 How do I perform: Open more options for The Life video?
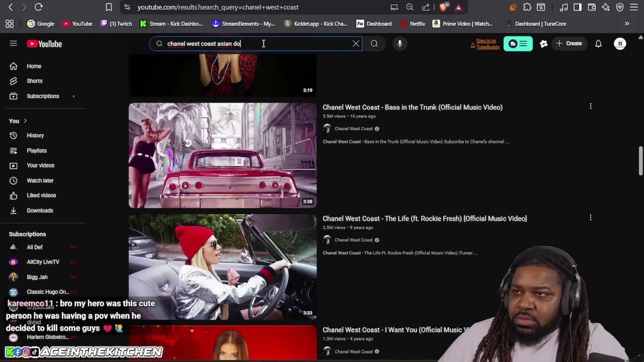point(591,218)
